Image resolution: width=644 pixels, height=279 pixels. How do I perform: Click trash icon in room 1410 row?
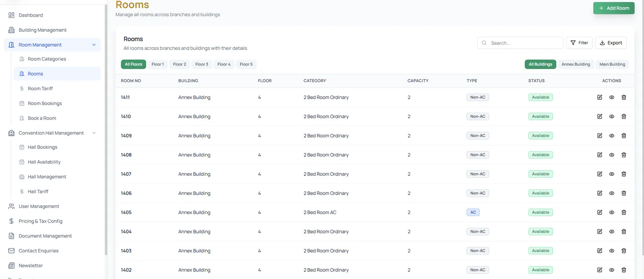click(x=624, y=117)
